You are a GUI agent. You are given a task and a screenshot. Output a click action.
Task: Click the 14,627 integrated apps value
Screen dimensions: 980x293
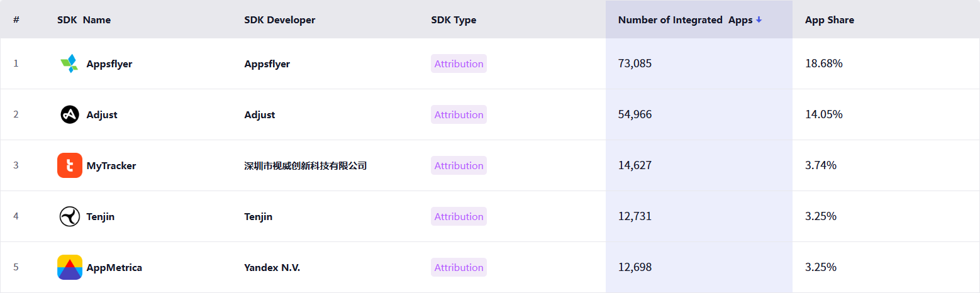pyautogui.click(x=635, y=165)
